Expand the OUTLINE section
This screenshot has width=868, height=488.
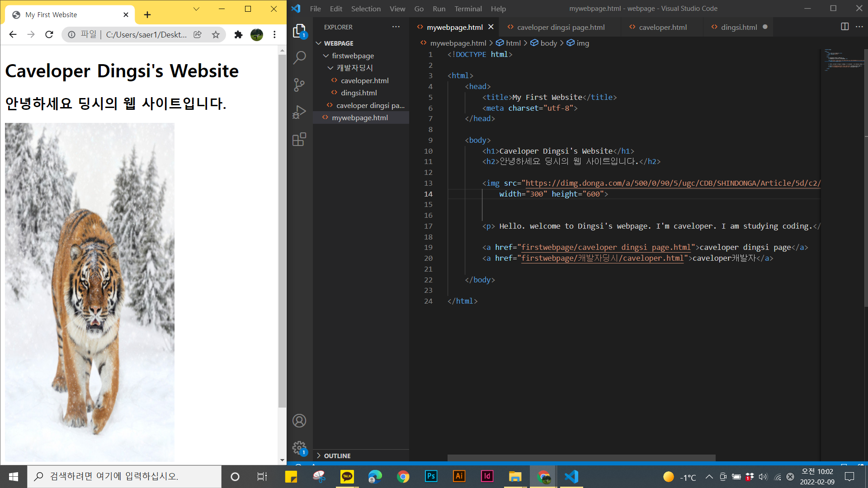[x=337, y=455]
